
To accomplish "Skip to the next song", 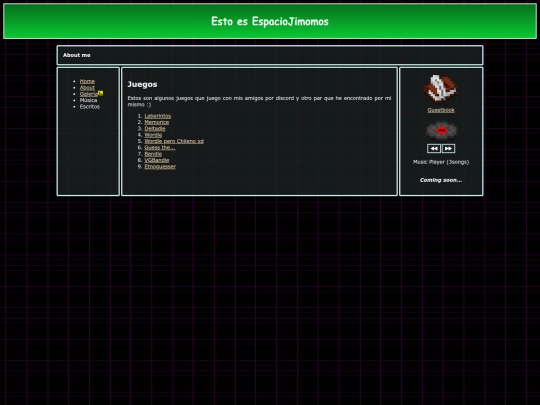I will click(448, 148).
